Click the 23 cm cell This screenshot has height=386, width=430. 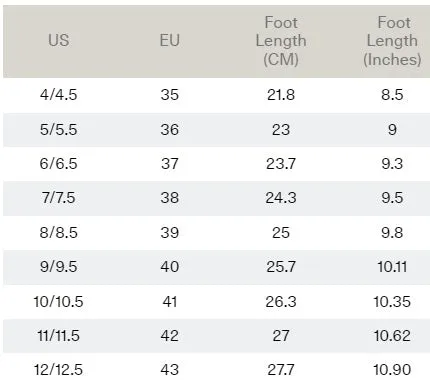[281, 129]
